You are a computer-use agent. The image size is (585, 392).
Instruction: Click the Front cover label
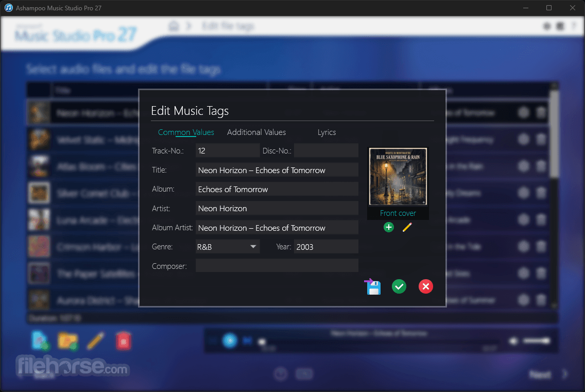coord(398,213)
